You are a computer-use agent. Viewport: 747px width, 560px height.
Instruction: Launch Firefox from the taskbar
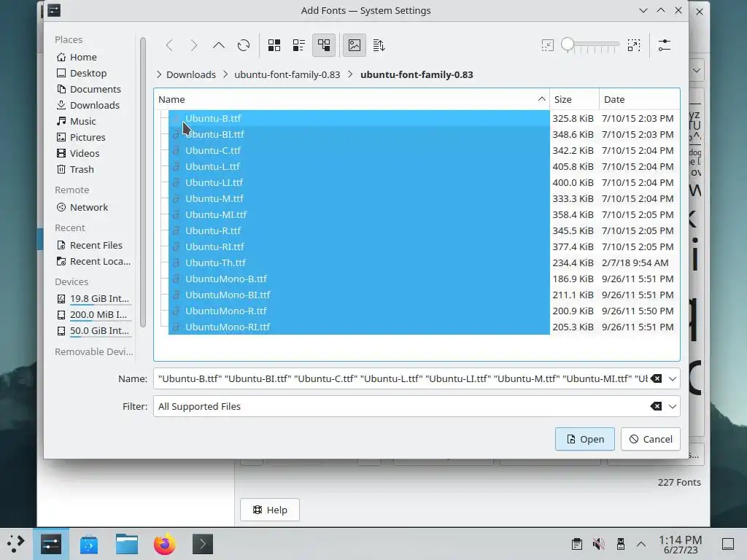coord(164,544)
